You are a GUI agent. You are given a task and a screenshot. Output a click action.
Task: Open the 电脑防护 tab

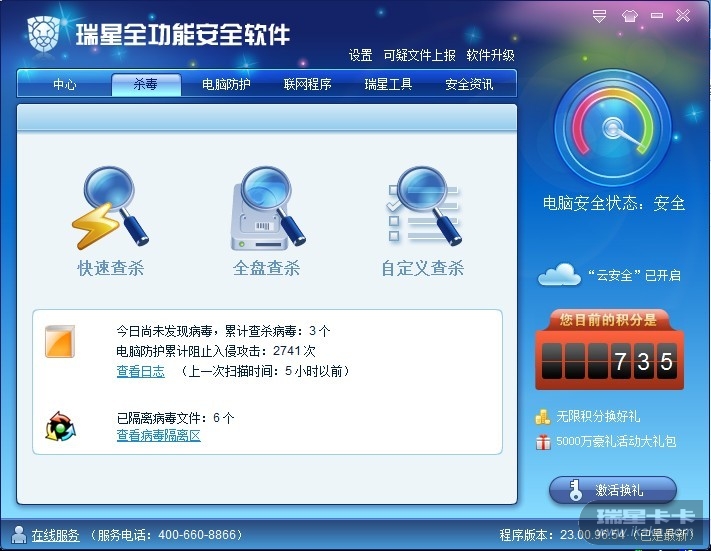226,84
